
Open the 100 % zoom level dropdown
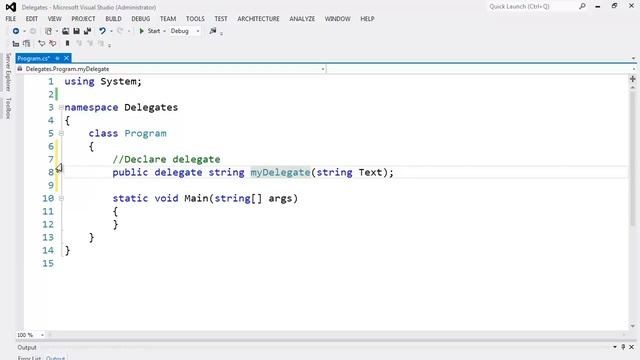[31, 335]
